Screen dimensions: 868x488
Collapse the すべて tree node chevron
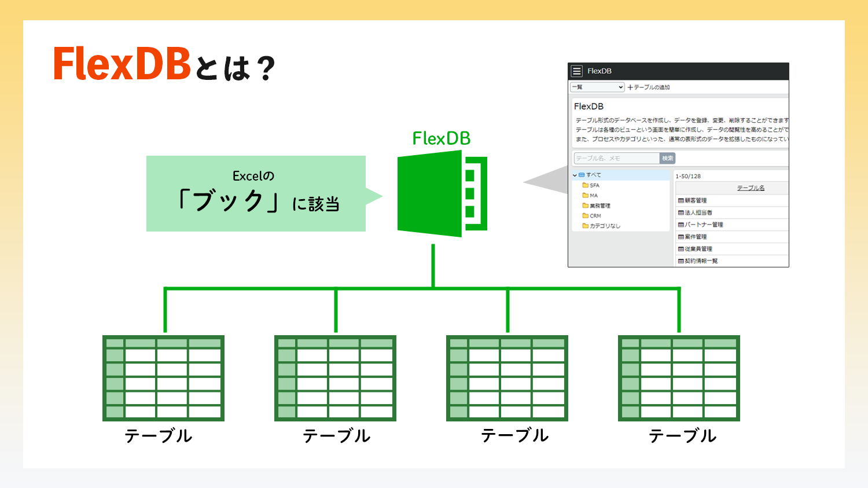coord(575,175)
